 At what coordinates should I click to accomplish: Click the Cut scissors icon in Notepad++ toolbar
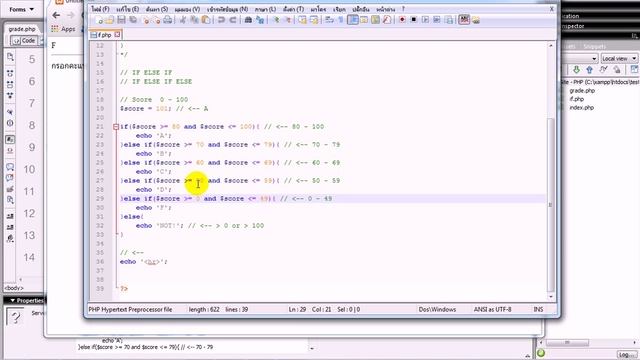tap(183, 20)
